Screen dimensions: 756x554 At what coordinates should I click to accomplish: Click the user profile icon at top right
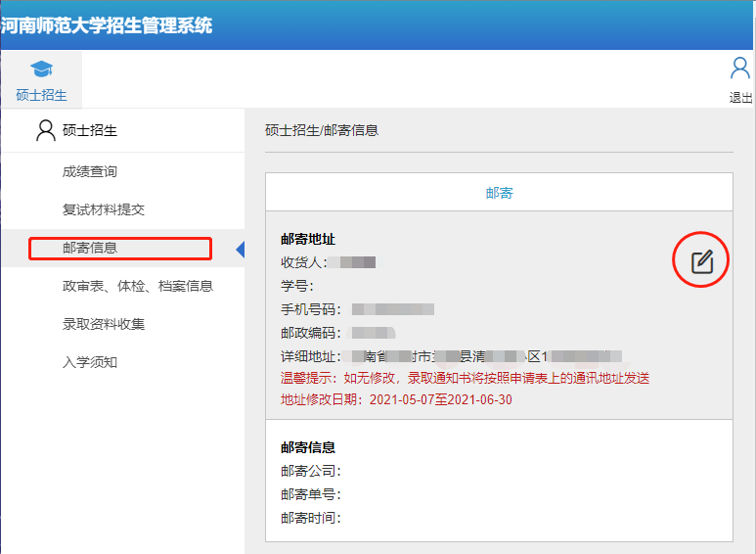pyautogui.click(x=740, y=69)
